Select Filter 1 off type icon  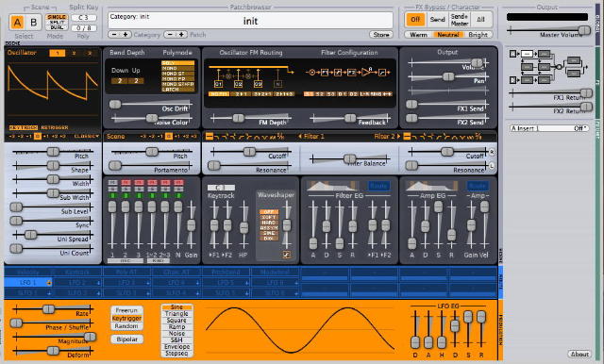[x=210, y=136]
